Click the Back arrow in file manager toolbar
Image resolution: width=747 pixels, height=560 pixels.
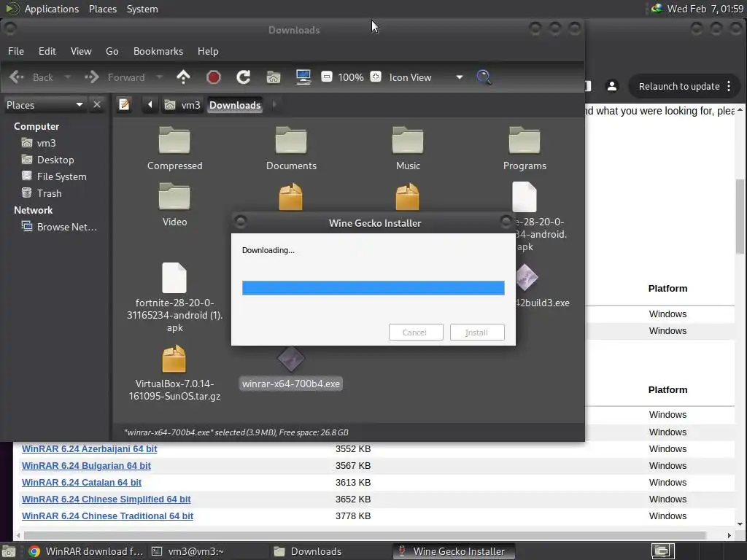[x=17, y=77]
